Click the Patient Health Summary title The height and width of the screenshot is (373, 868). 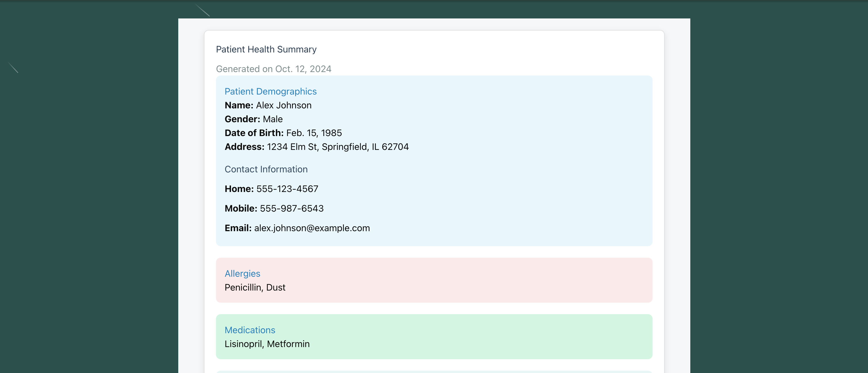pyautogui.click(x=266, y=49)
